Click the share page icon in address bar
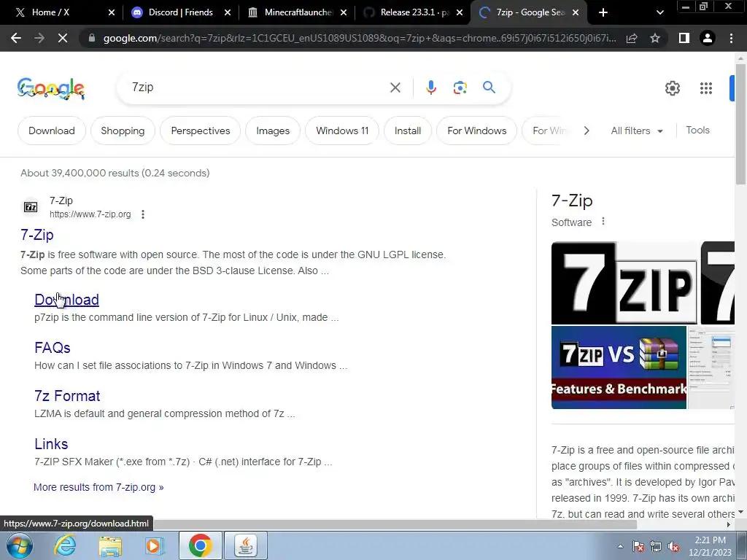Screen dimensions: 747x560 (x=632, y=38)
